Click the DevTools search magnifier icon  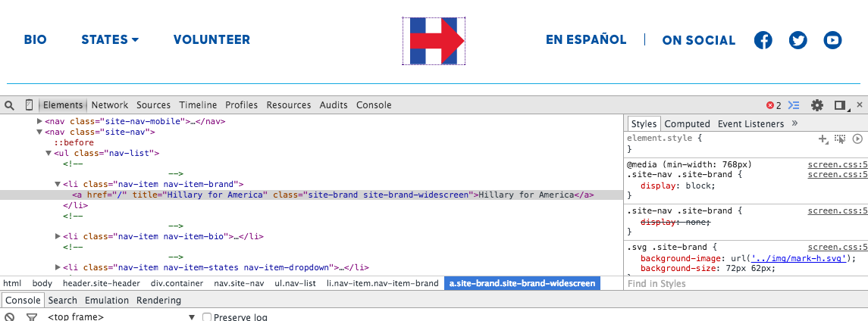(x=9, y=105)
